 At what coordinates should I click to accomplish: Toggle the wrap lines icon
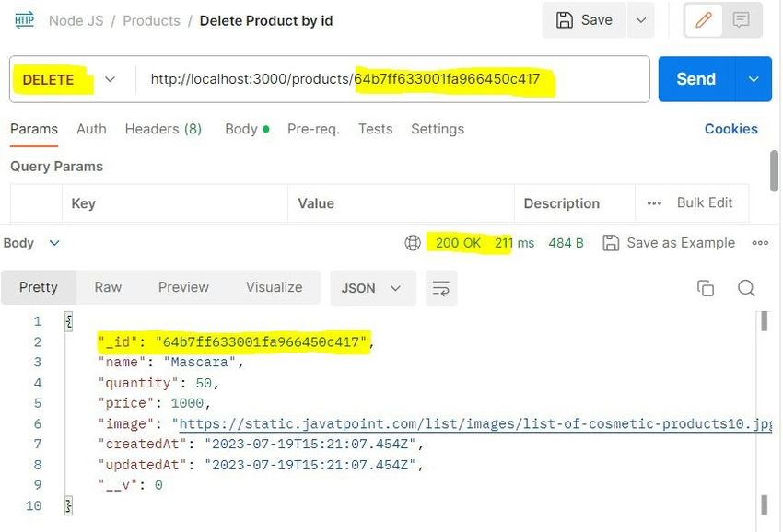441,288
